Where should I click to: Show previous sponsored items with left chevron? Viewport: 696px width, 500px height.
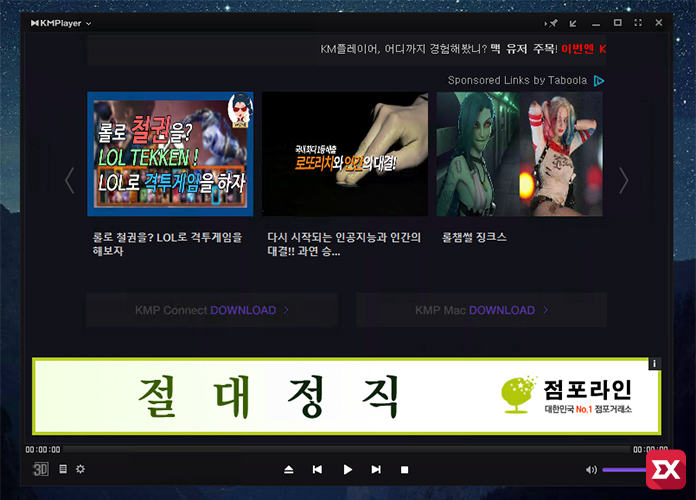[69, 180]
